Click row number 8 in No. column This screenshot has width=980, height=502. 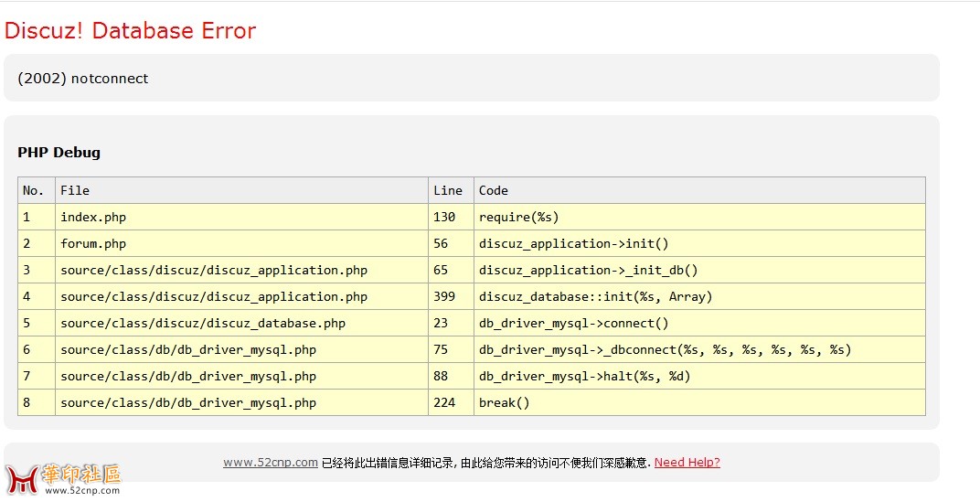click(x=37, y=402)
